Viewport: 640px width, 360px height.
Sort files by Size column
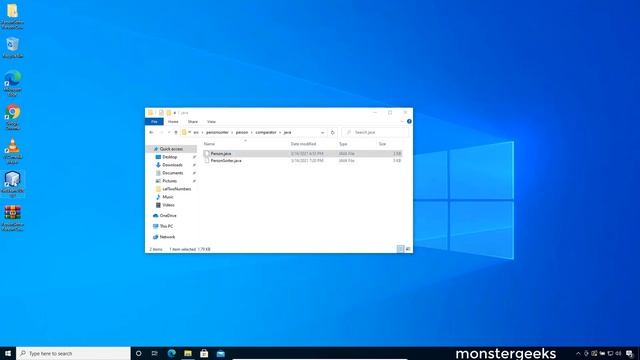click(x=382, y=144)
